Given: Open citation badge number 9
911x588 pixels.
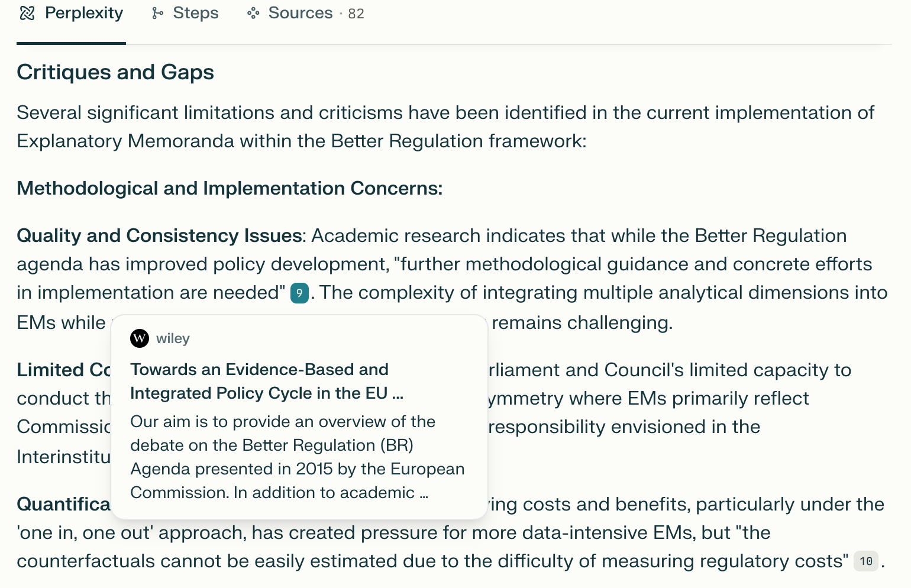Looking at the screenshot, I should click(x=299, y=293).
